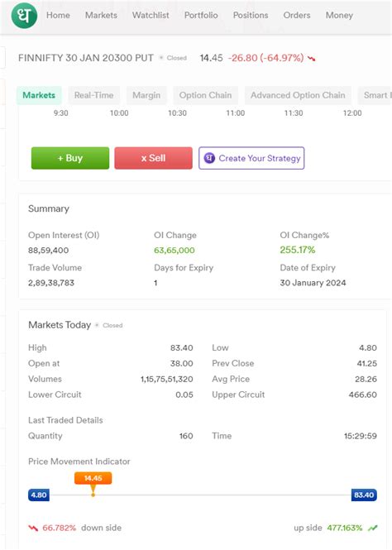Click the 83.40 high price badge
This screenshot has height=550, width=392.
pyautogui.click(x=364, y=495)
